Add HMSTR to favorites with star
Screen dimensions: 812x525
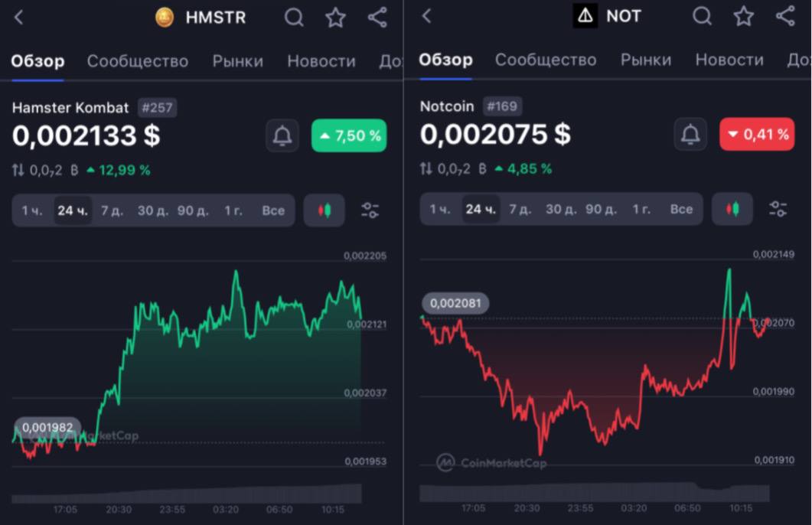coord(335,18)
